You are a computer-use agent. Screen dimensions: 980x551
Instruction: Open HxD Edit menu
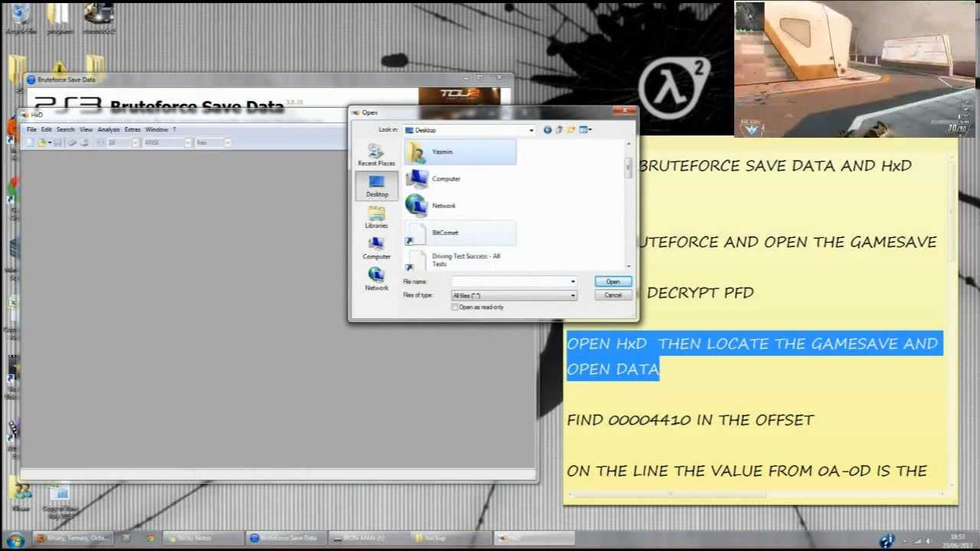pos(47,129)
